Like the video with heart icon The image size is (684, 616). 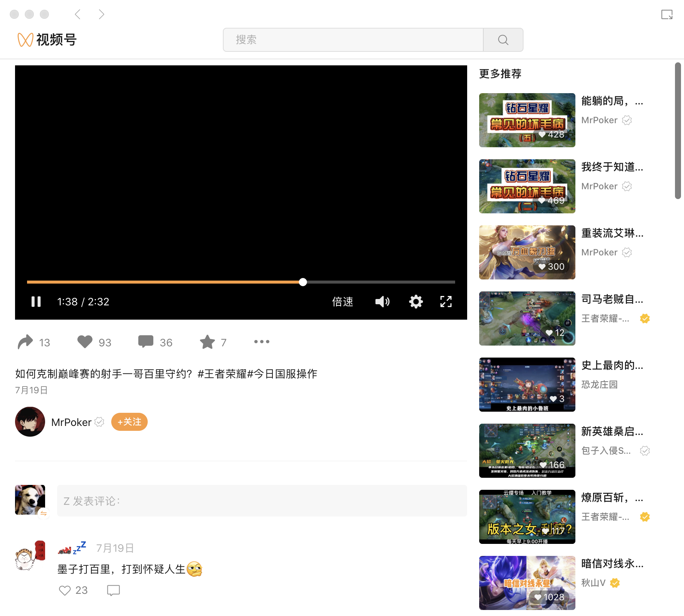click(85, 342)
